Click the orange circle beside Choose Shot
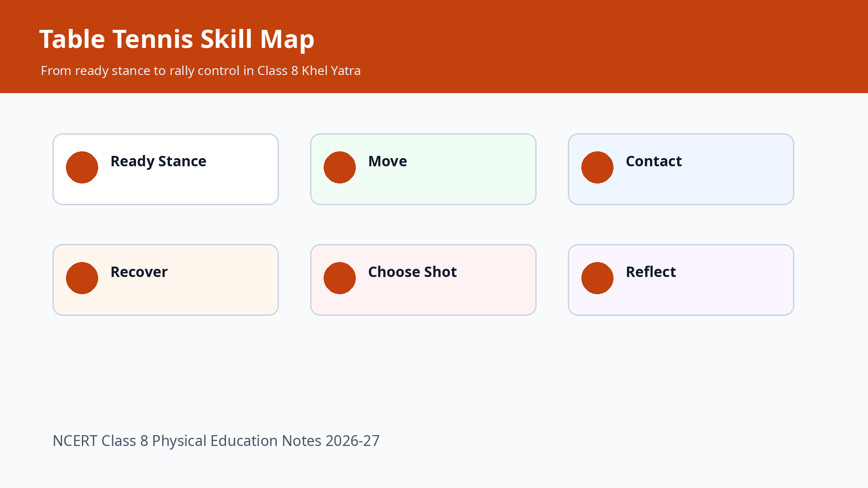This screenshot has height=488, width=868. point(340,278)
